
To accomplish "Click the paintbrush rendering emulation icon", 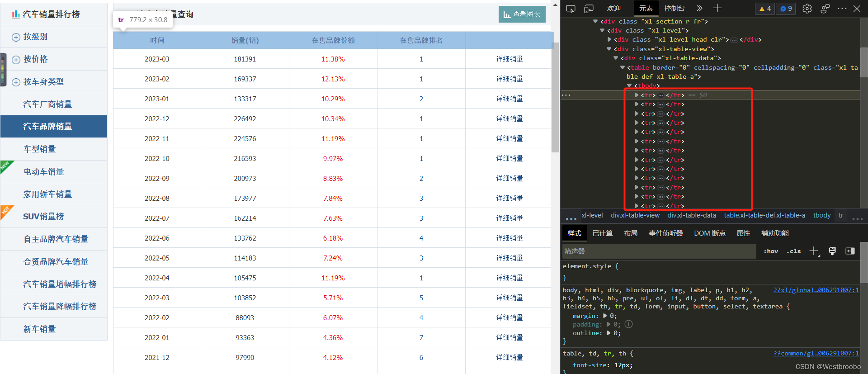I will point(832,251).
